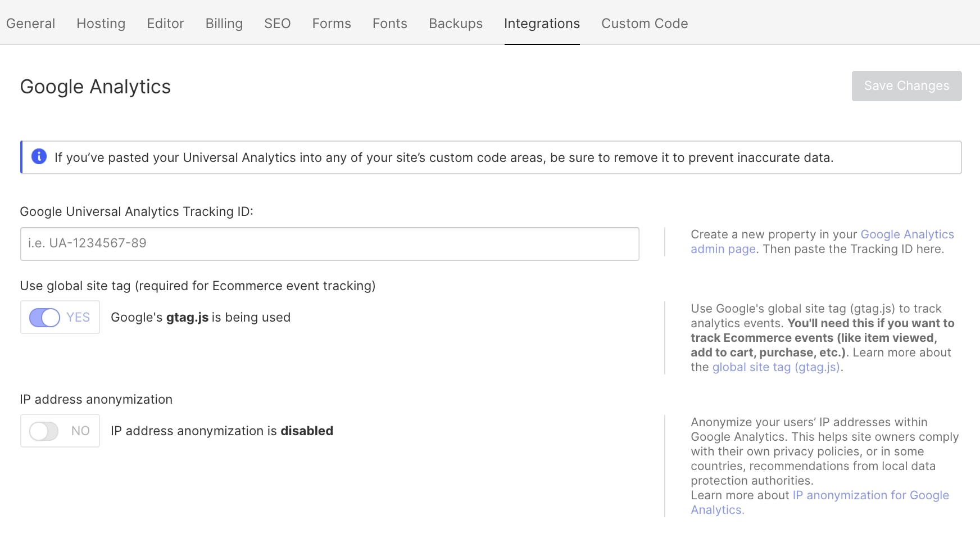Click the 'IP address anonymization' section label
The image size is (980, 560).
pos(96,399)
